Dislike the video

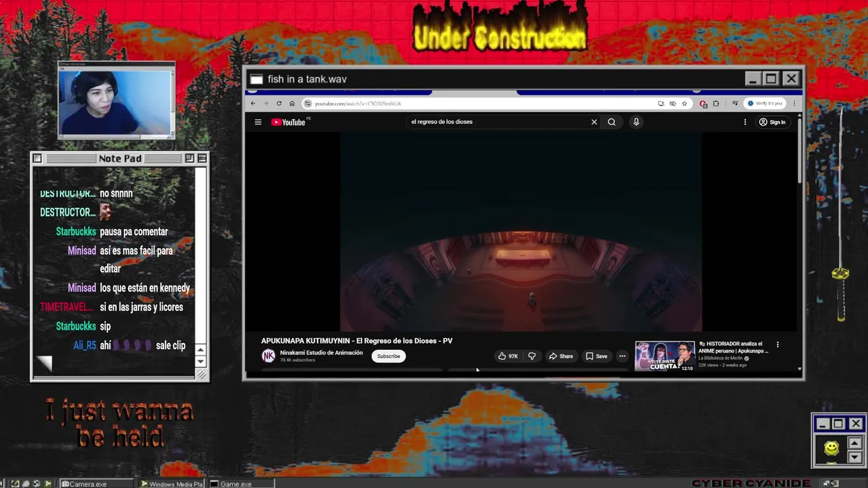coord(532,356)
